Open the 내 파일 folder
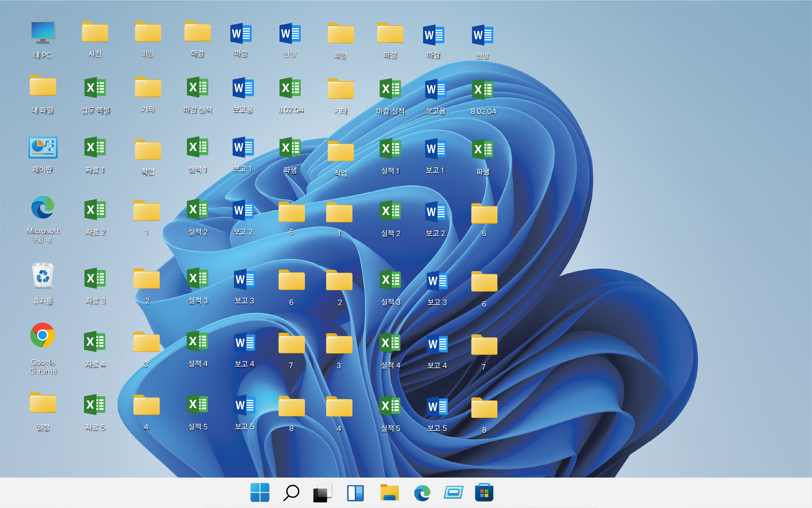 click(43, 86)
